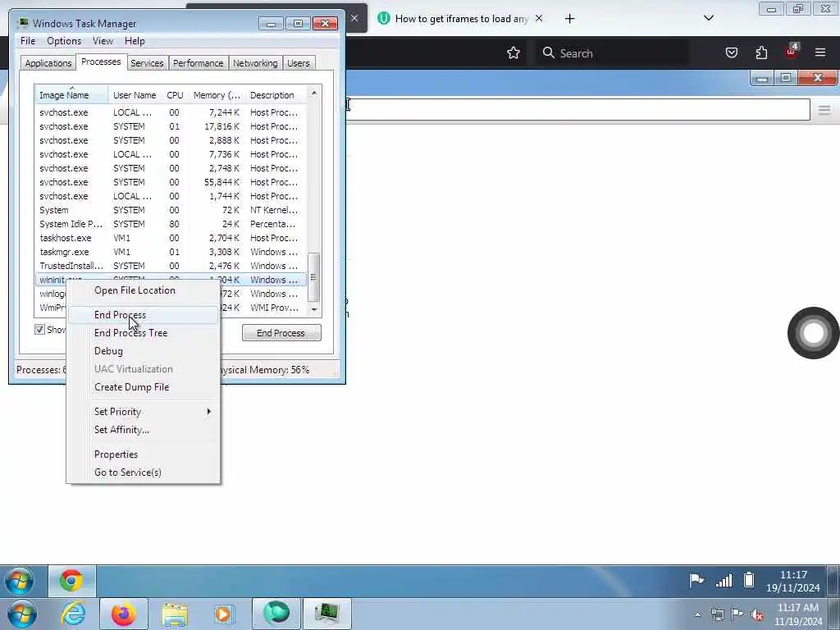Sort by CPU column header
This screenshot has height=630, width=840.
click(x=175, y=95)
